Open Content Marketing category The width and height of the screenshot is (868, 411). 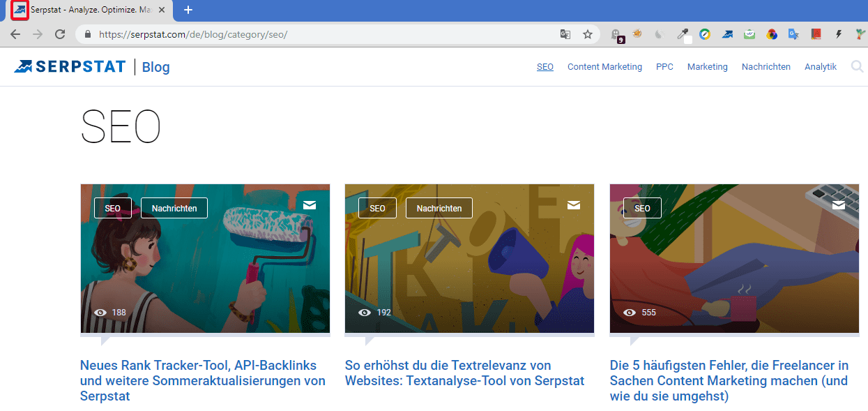click(604, 67)
